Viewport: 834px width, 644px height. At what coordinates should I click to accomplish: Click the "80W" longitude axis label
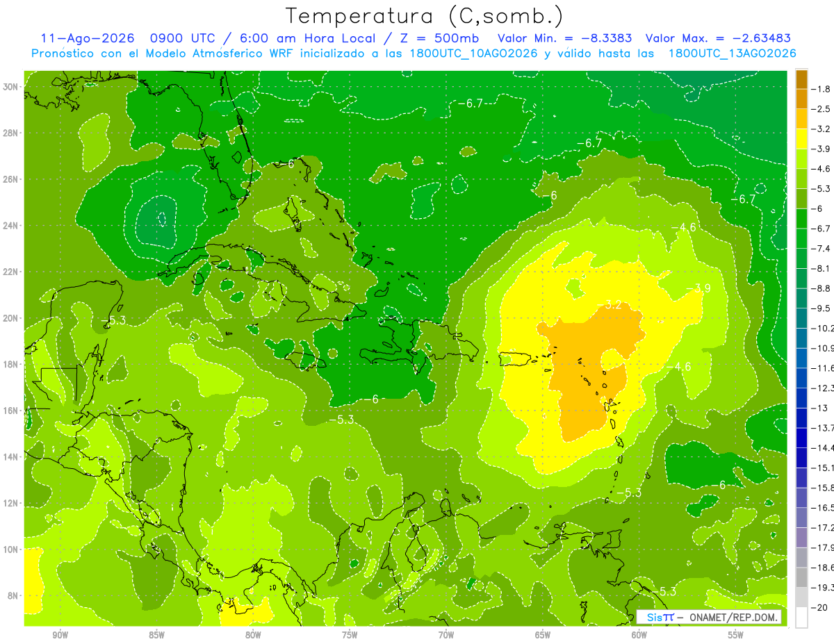pos(253,635)
